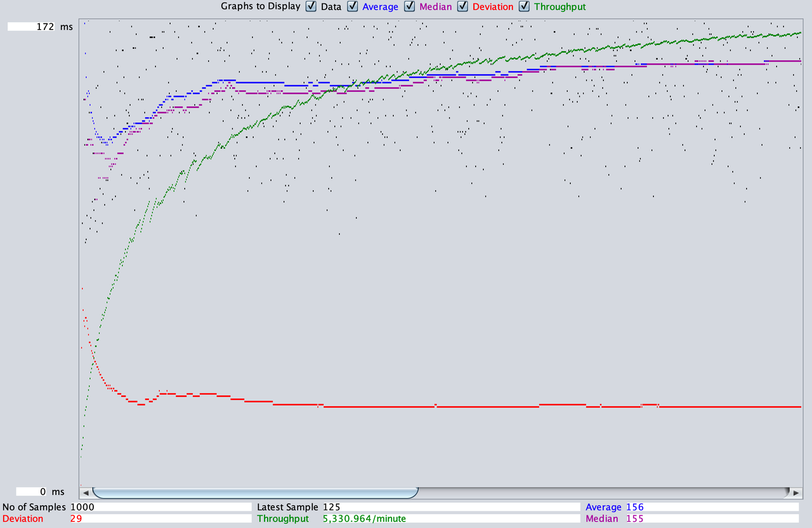Click the 'Latest Sample' label

pyautogui.click(x=287, y=507)
